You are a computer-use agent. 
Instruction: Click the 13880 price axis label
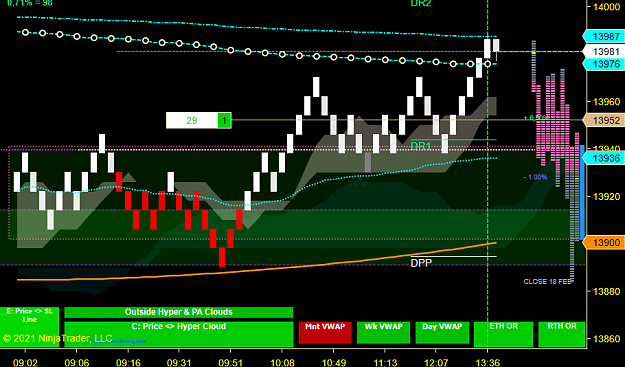[x=606, y=291]
